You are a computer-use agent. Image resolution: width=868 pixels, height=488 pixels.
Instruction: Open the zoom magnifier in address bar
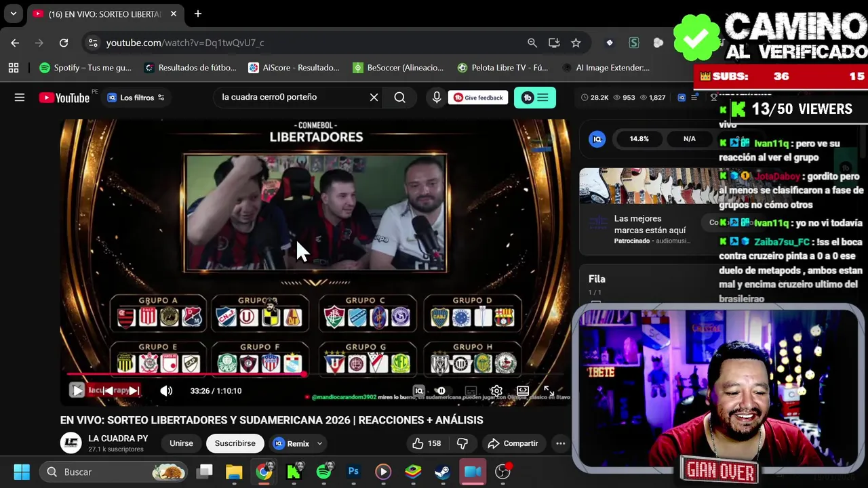(532, 43)
